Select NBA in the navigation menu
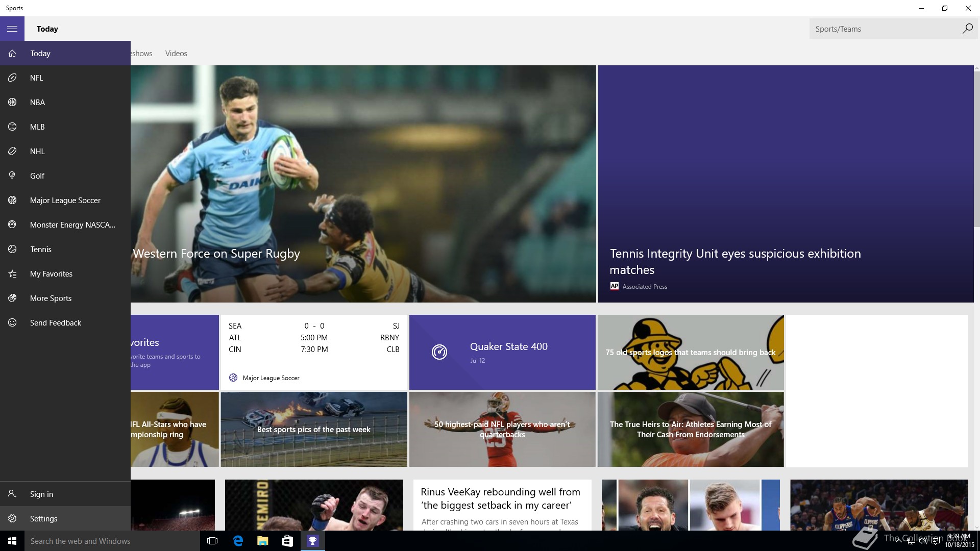Image resolution: width=980 pixels, height=551 pixels. point(65,102)
